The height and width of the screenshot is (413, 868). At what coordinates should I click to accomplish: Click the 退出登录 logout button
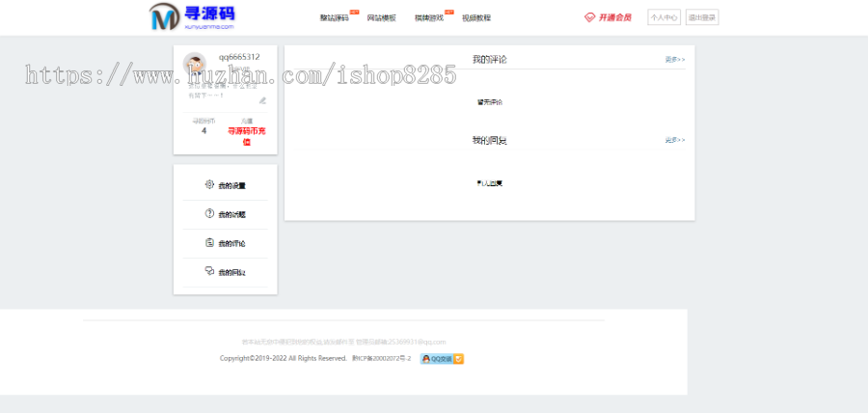tap(701, 17)
